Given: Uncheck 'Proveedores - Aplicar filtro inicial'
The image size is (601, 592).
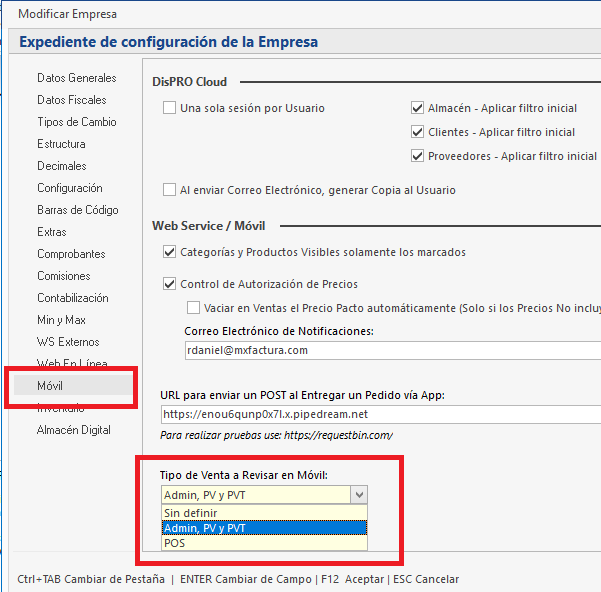Looking at the screenshot, I should pos(418,156).
